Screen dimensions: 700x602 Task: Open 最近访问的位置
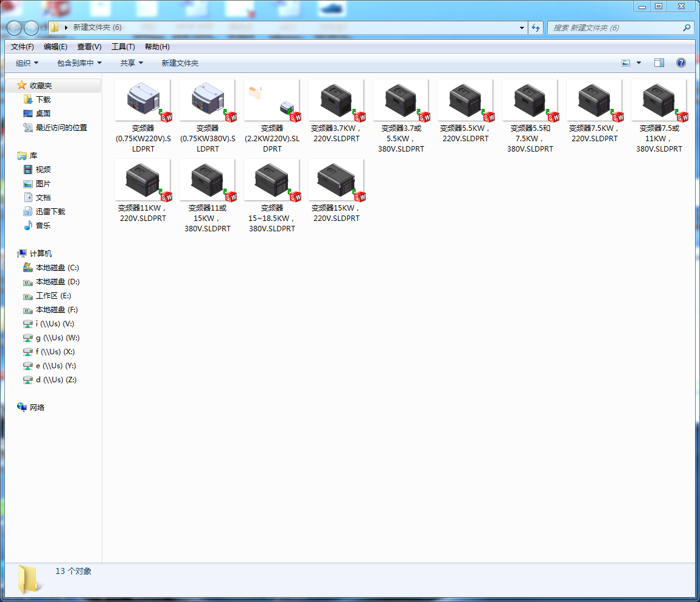61,128
